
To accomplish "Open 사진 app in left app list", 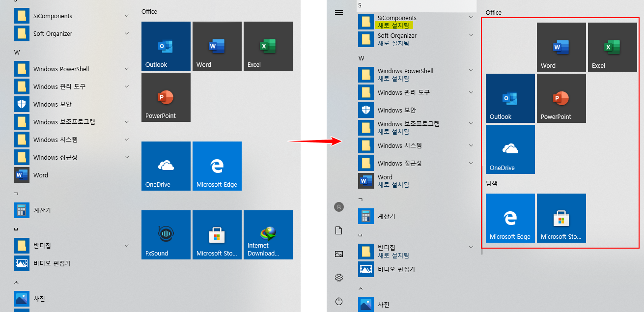I will tap(72, 299).
